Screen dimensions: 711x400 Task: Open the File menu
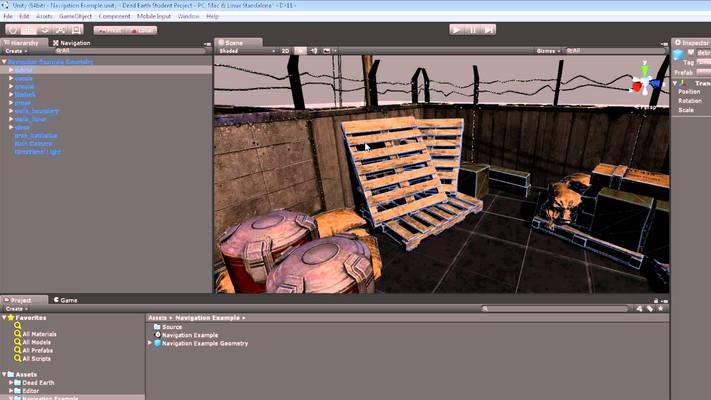(x=8, y=16)
